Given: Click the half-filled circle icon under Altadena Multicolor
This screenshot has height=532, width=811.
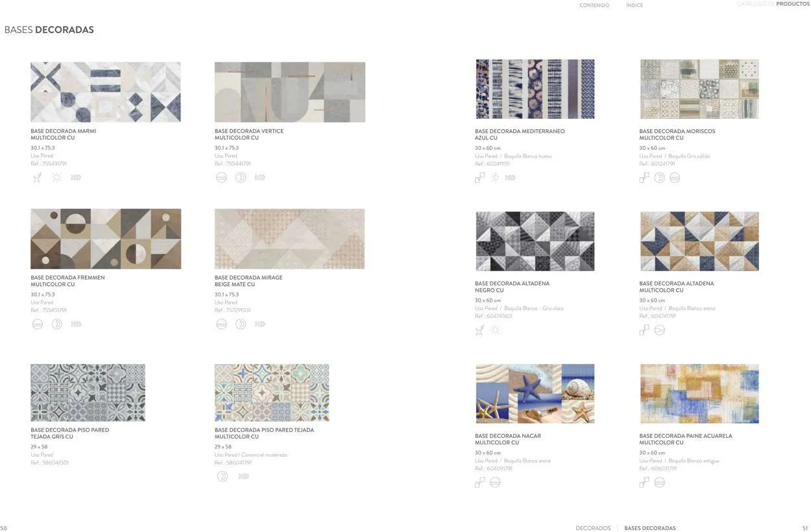Looking at the screenshot, I should pyautogui.click(x=659, y=330).
